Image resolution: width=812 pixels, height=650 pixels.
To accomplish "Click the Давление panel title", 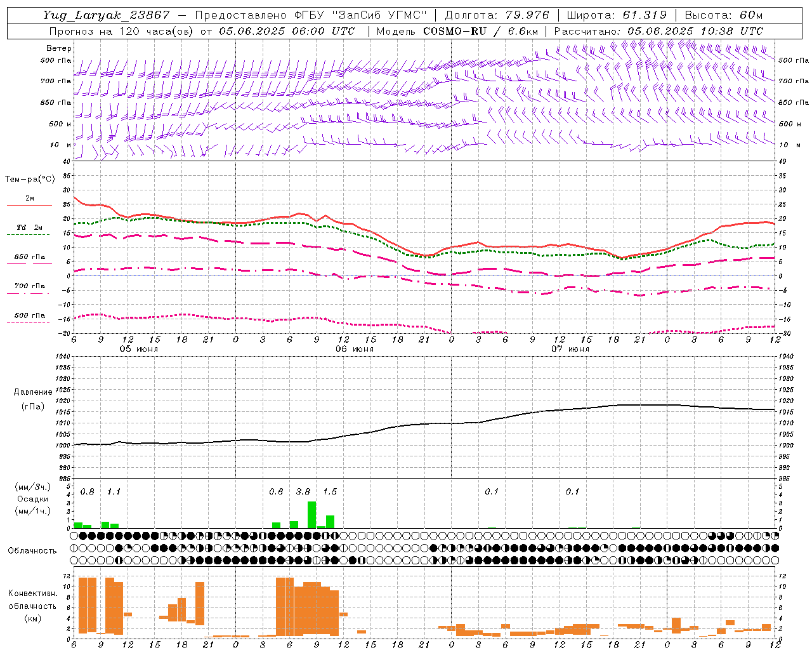I will (x=33, y=392).
